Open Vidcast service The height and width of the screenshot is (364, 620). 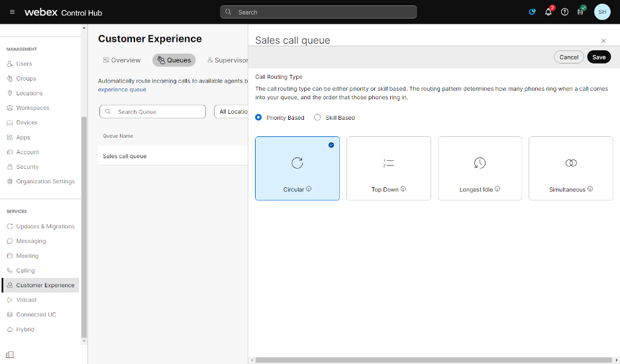pos(26,300)
